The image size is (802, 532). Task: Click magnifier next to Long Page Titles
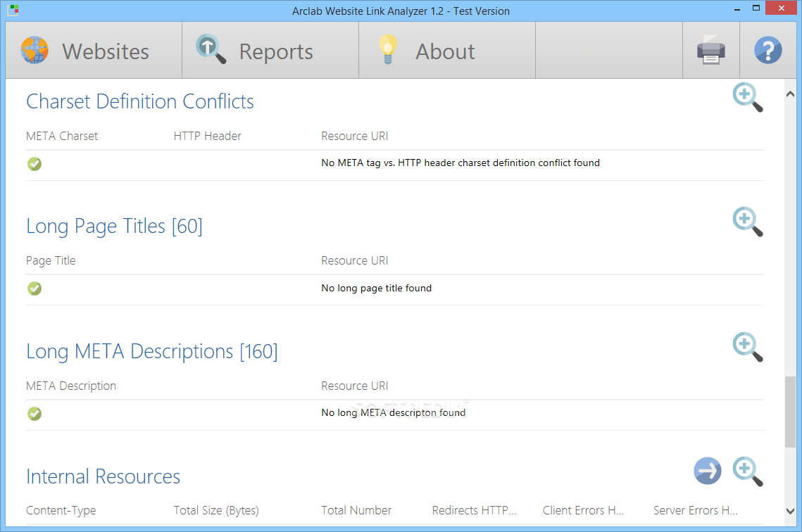(747, 222)
